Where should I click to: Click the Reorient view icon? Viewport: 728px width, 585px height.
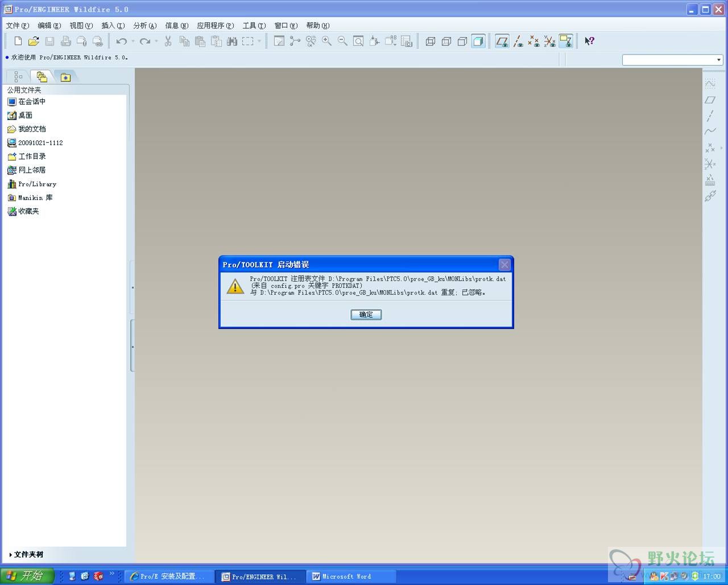[375, 41]
